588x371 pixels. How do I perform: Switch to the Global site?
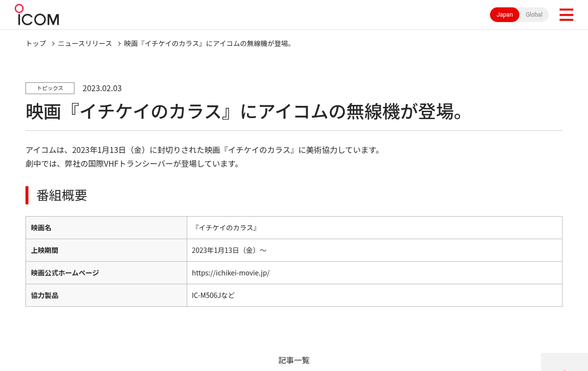[x=534, y=15]
